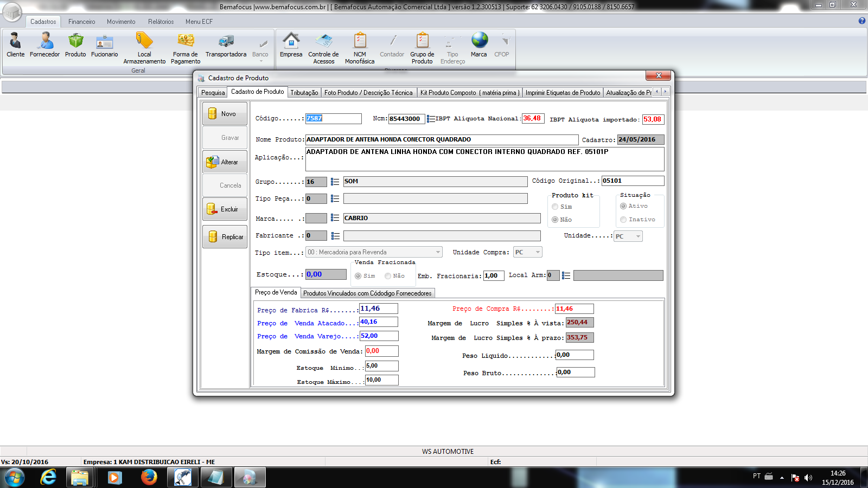Click the Marca lookup list icon
The height and width of the screenshot is (488, 868).
[335, 218]
